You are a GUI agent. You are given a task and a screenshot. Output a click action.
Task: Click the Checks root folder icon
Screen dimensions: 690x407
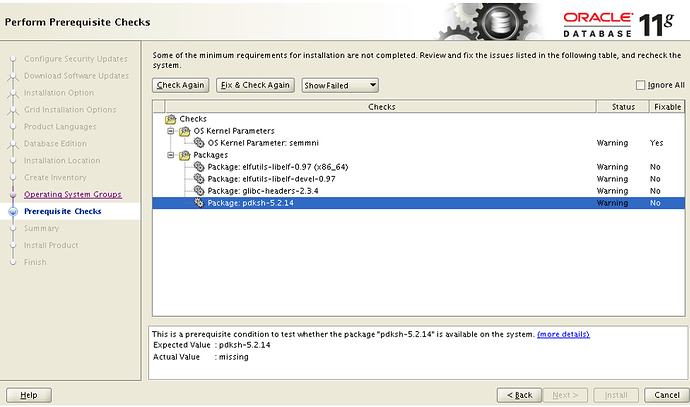(171, 119)
